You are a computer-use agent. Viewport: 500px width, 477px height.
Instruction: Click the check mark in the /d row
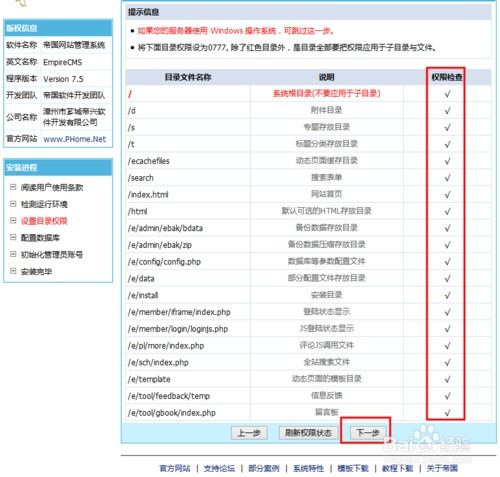[447, 110]
